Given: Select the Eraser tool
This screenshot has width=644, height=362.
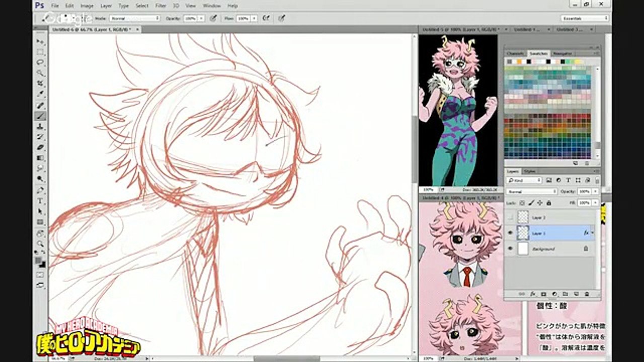Looking at the screenshot, I should (x=40, y=147).
